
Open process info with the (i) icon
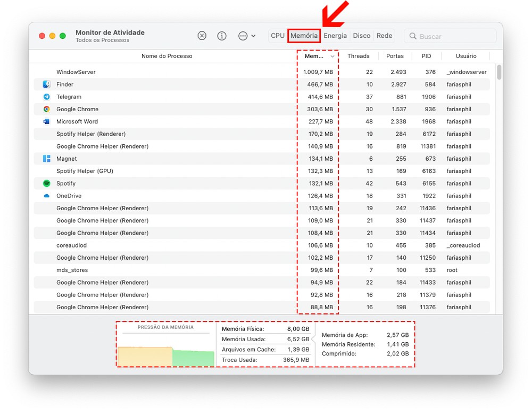222,36
